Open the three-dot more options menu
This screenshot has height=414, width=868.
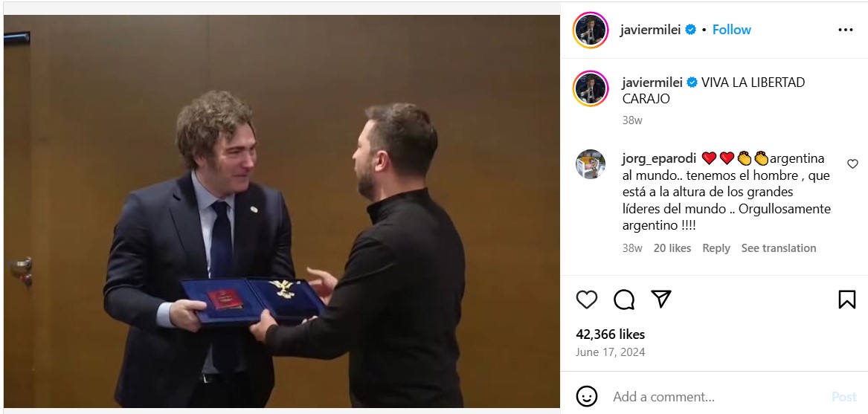[845, 30]
